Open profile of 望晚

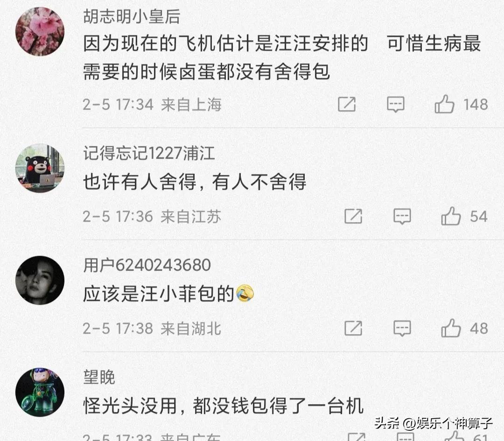click(x=99, y=377)
